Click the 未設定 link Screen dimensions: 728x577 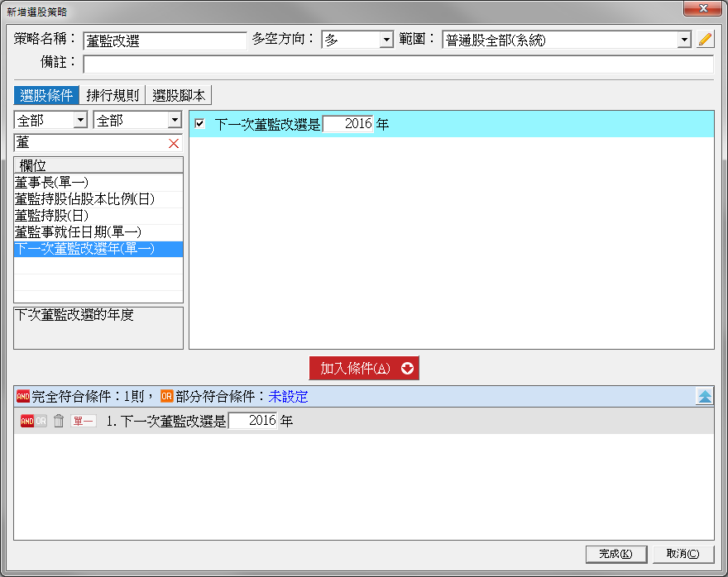pos(289,397)
